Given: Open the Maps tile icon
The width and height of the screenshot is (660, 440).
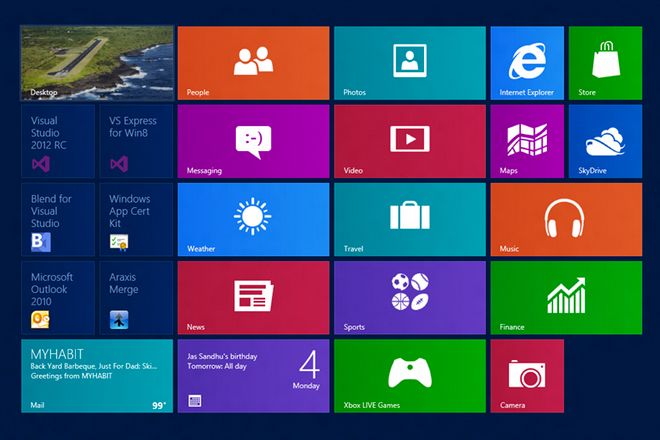Looking at the screenshot, I should (527, 141).
